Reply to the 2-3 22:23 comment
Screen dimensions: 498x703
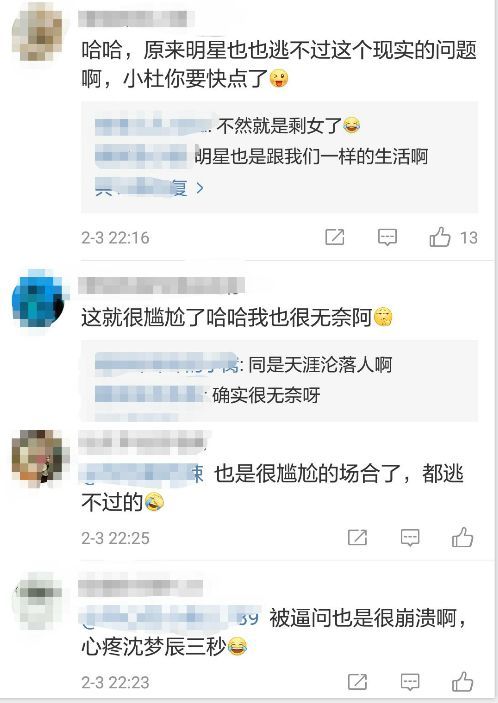click(410, 682)
